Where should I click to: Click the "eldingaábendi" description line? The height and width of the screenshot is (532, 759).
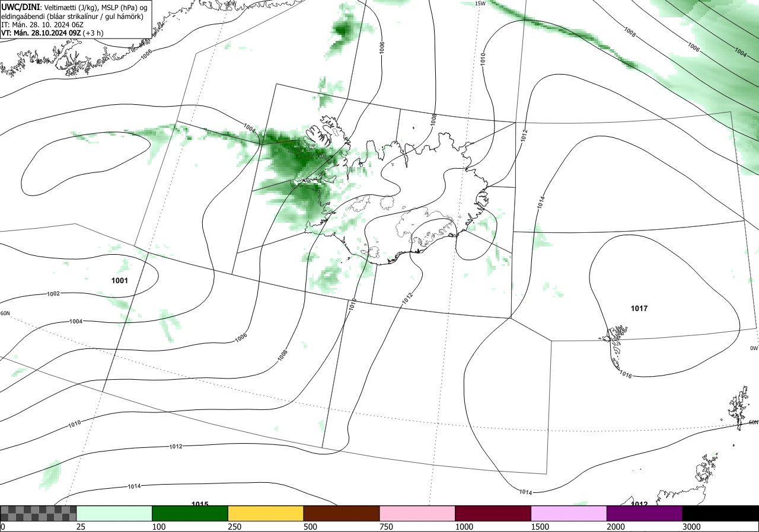[x=72, y=16]
